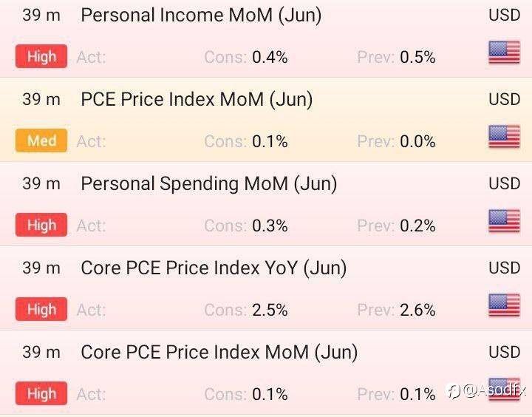The height and width of the screenshot is (417, 532).
Task: Tap the High badge for Core PCE MoM
Action: coord(41,393)
